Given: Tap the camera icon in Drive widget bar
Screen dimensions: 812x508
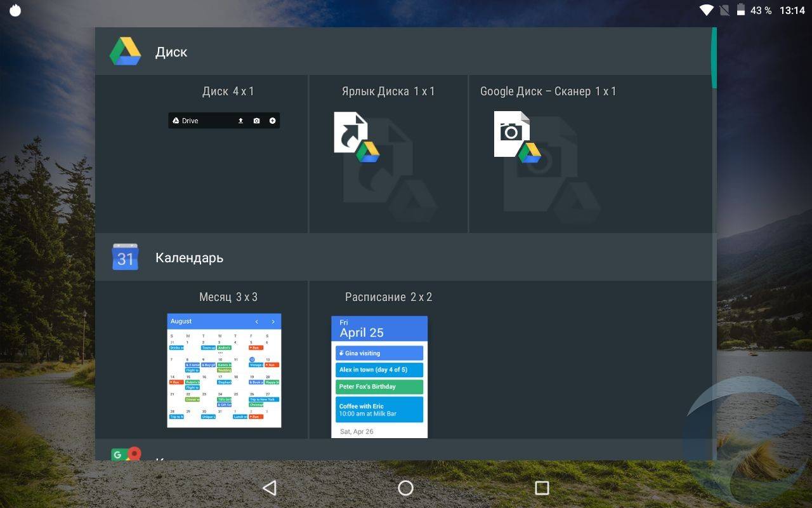Looking at the screenshot, I should point(256,121).
